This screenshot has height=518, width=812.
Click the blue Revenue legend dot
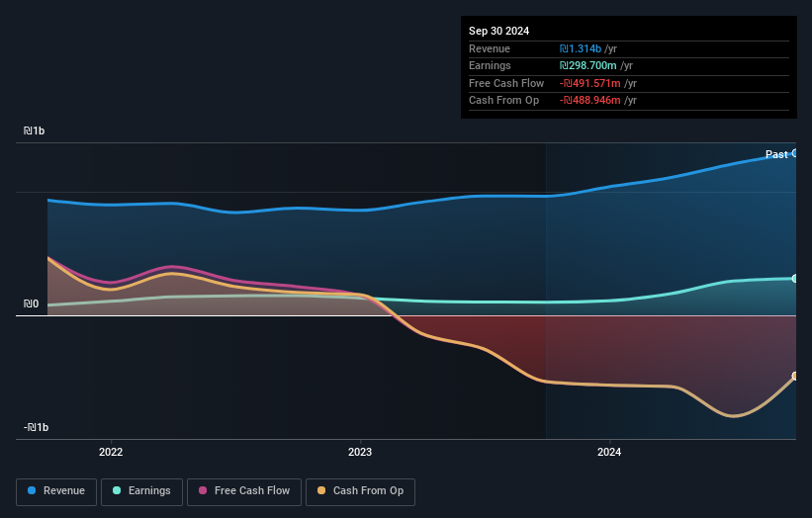(32, 490)
